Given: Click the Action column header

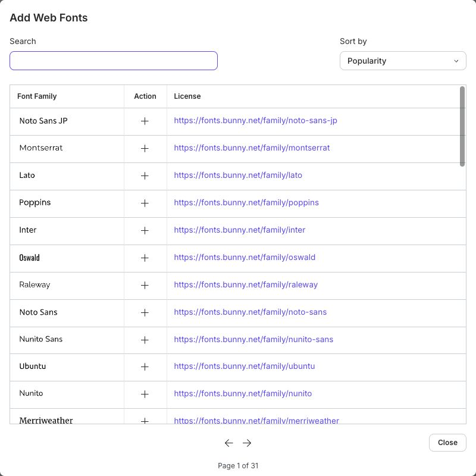Looking at the screenshot, I should (145, 96).
